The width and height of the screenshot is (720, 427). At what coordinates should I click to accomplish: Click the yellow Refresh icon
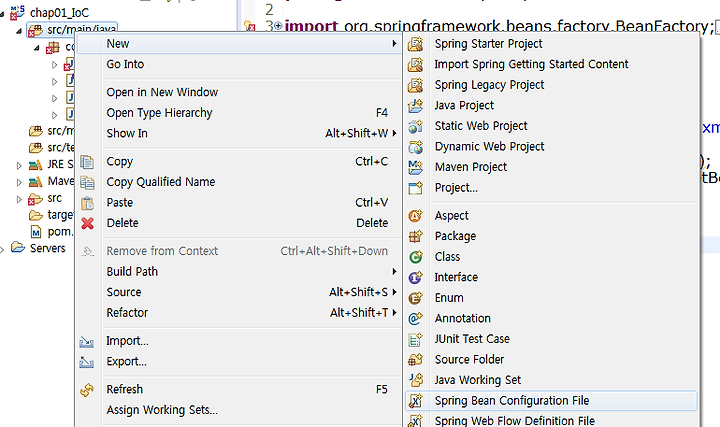(87, 390)
